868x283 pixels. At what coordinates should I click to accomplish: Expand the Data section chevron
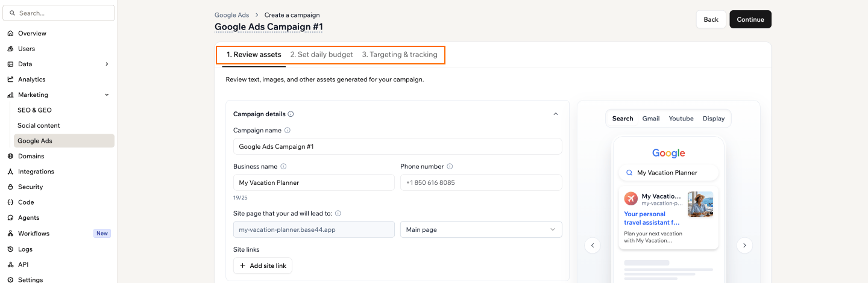(x=107, y=64)
